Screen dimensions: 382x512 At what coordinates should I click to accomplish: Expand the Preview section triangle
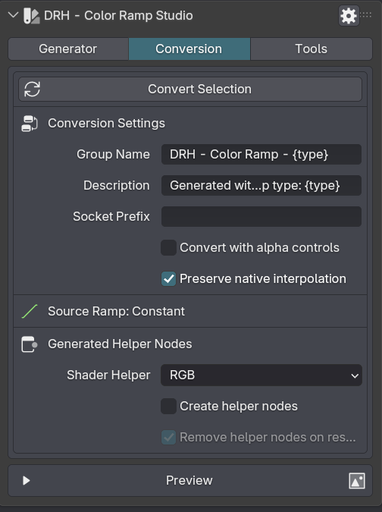(26, 481)
